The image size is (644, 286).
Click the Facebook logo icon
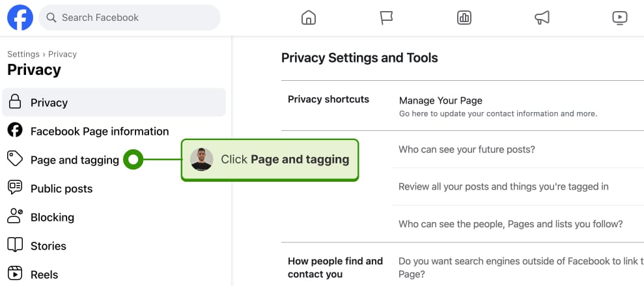click(20, 17)
